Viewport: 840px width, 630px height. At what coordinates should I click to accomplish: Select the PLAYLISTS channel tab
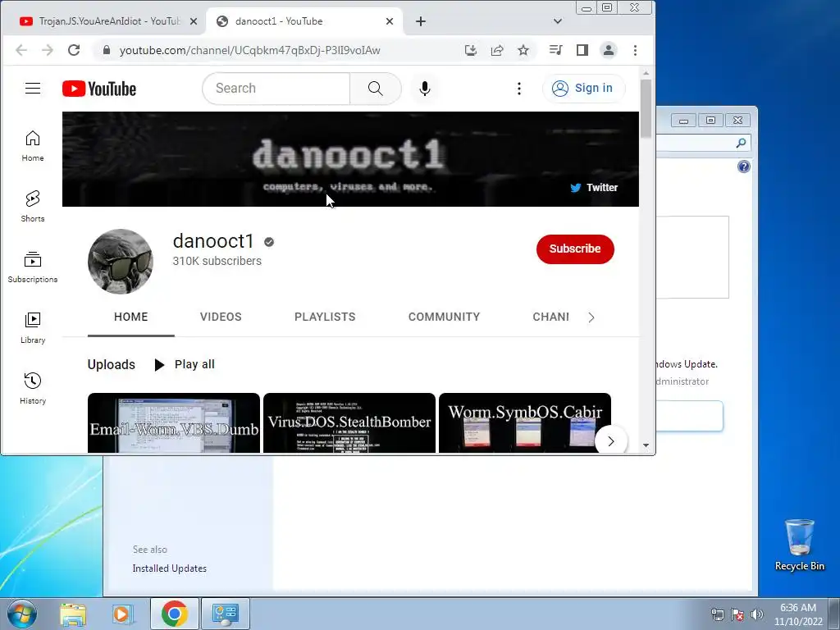325,317
